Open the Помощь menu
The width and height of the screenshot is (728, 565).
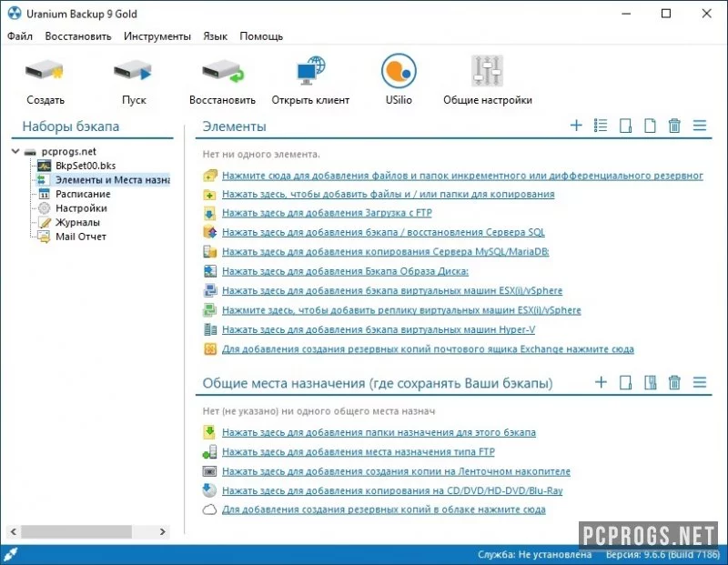[x=261, y=36]
